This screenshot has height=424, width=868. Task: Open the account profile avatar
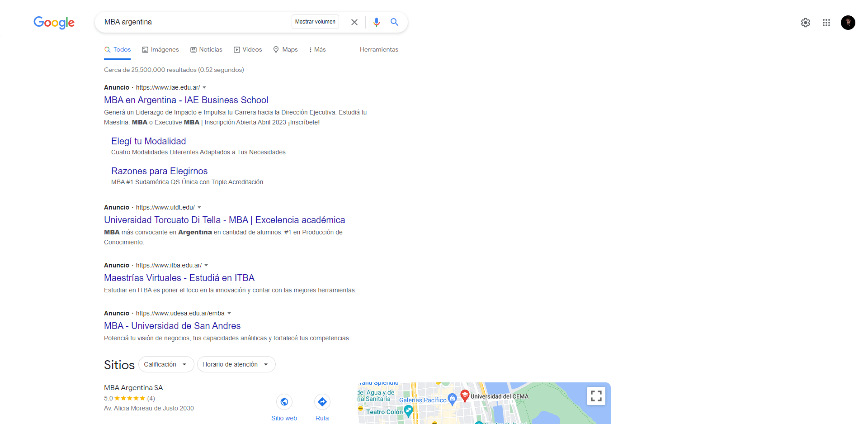click(848, 23)
